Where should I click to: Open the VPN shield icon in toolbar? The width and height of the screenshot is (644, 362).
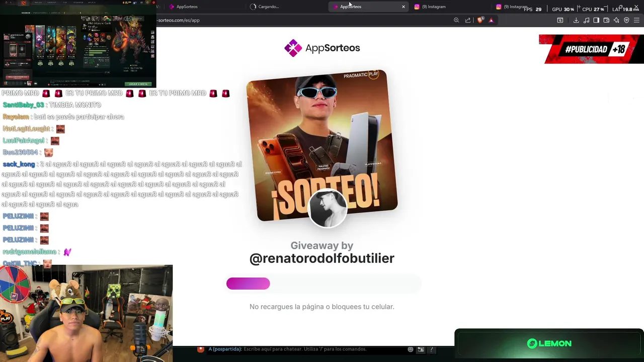[x=626, y=20]
